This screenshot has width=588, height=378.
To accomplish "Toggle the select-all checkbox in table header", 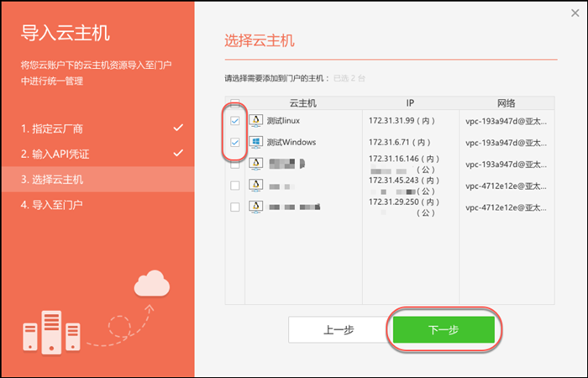I will coord(235,102).
